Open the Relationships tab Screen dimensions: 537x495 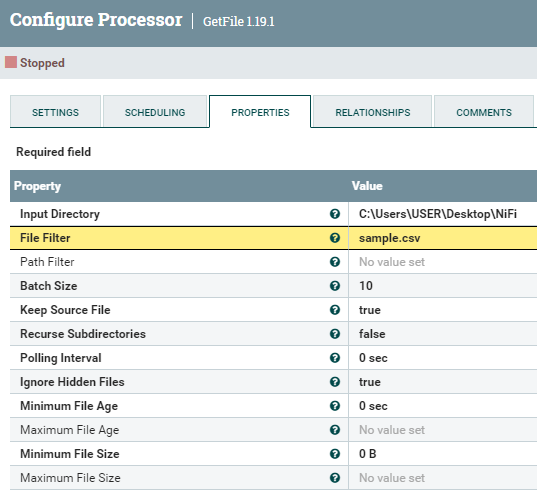point(373,112)
